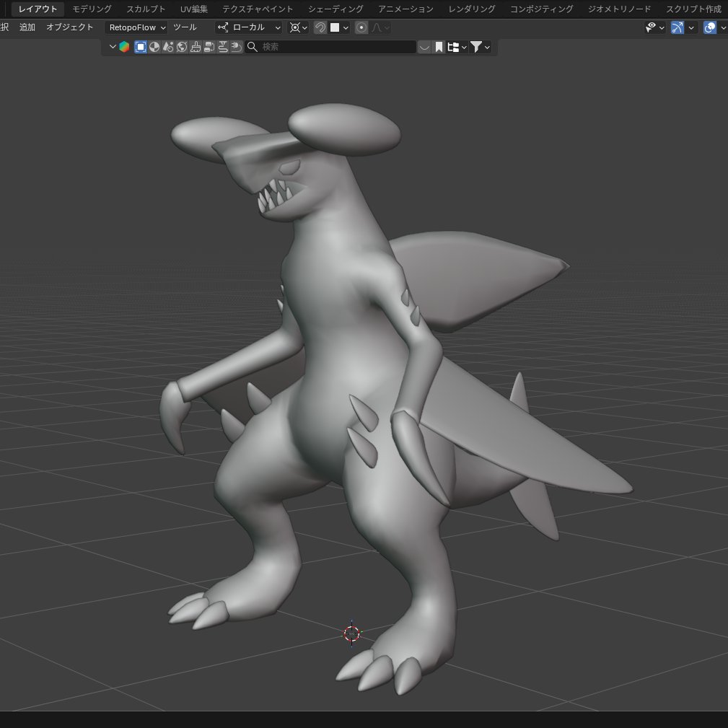
Task: Open the asset display mode dropdown
Action: pyautogui.click(x=457, y=46)
